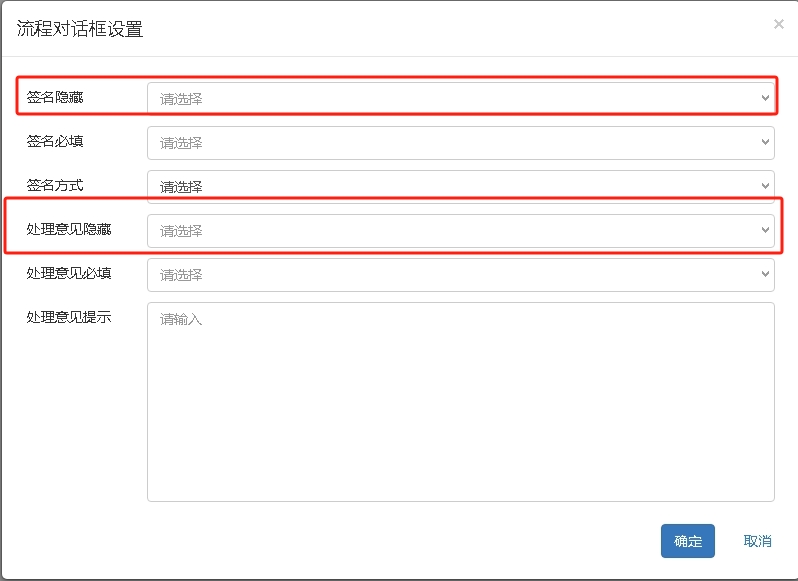Click the 签名方式 label
Image resolution: width=798 pixels, height=581 pixels.
pyautogui.click(x=55, y=185)
